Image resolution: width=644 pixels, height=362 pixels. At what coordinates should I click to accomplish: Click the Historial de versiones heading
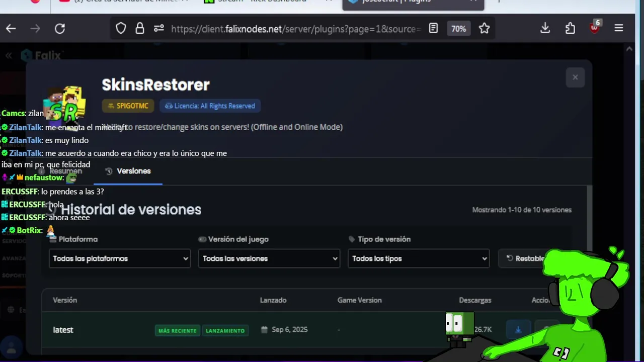tap(131, 210)
